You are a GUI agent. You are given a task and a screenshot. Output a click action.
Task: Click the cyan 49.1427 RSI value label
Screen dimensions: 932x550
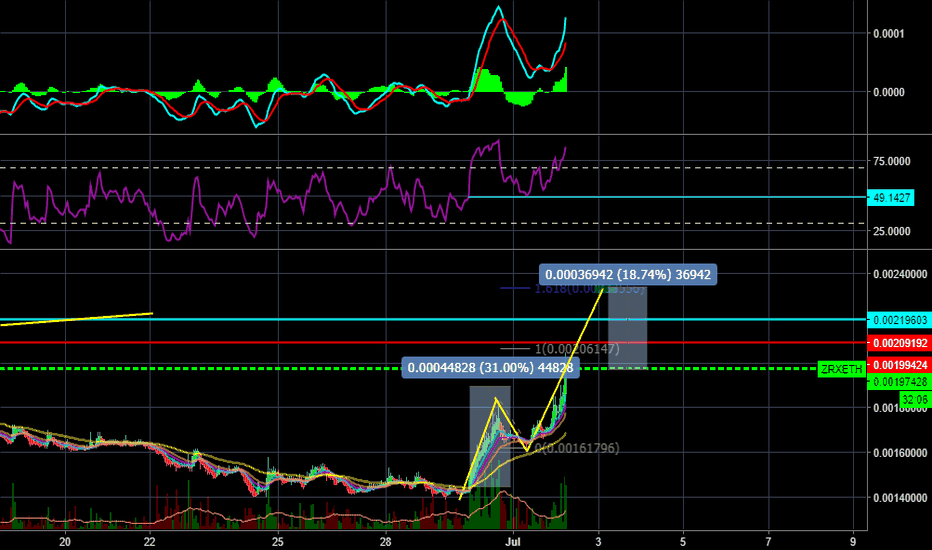click(x=891, y=197)
